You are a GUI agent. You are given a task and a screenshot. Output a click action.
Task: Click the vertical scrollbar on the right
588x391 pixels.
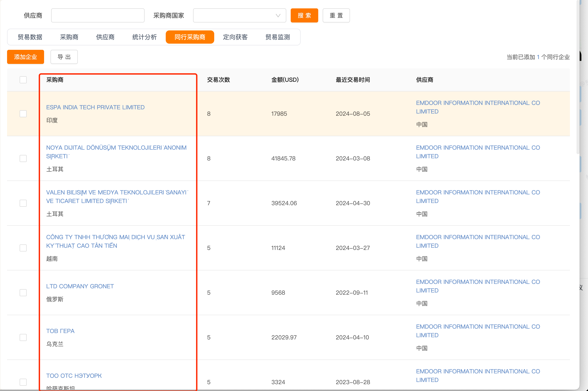[x=578, y=77]
